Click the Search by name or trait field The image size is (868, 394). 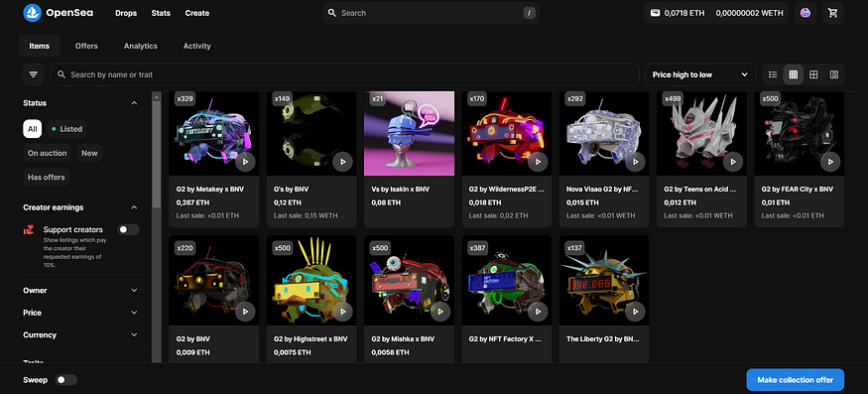click(345, 74)
